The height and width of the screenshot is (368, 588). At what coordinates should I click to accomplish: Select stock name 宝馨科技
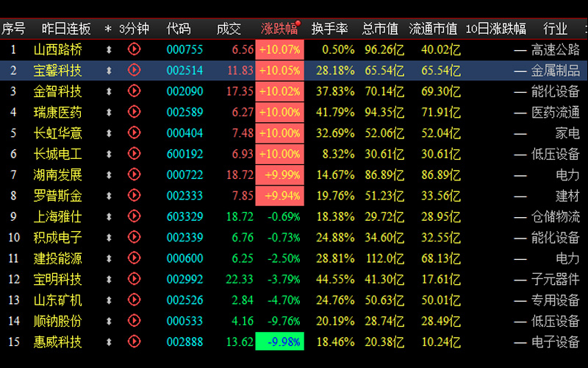point(58,71)
